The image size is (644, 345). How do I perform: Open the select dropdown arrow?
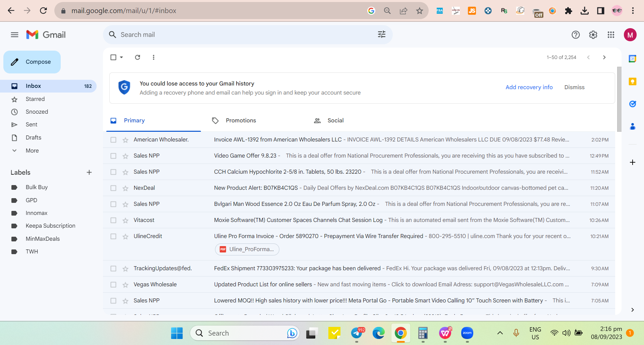click(x=121, y=57)
